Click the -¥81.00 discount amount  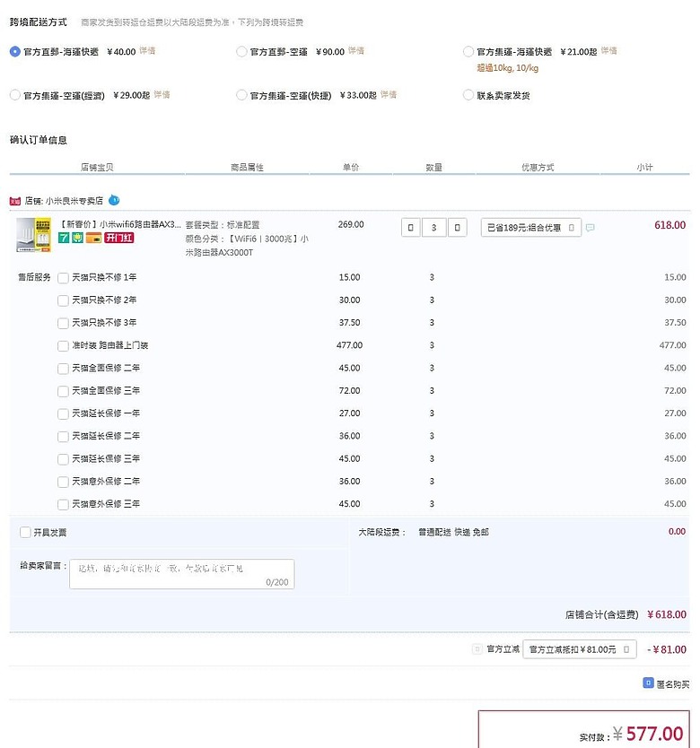tap(667, 649)
